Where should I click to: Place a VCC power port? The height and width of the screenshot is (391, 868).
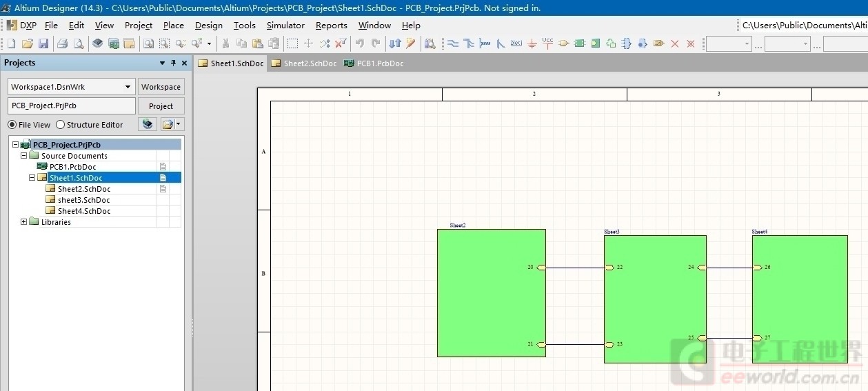[547, 43]
